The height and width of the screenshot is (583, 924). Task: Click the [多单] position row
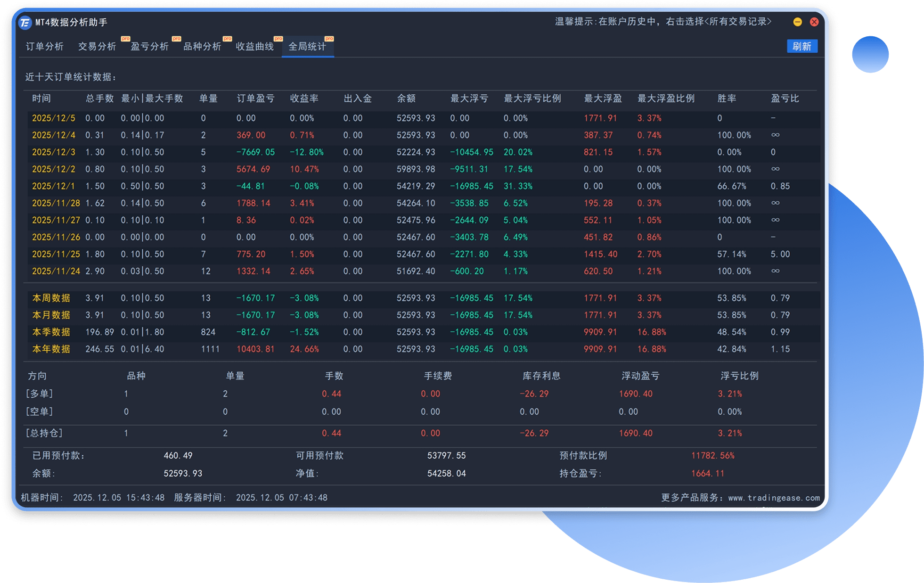[421, 394]
